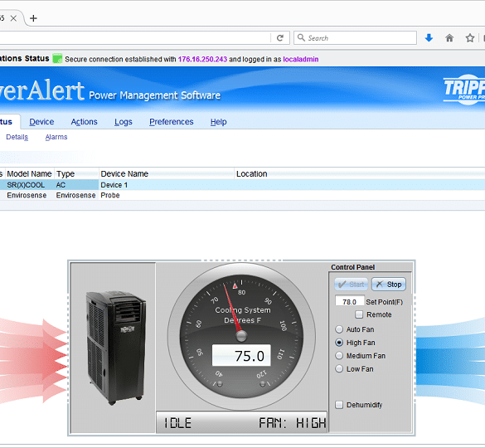This screenshot has width=485, height=448.
Task: Open the Actions menu tab
Action: pyautogui.click(x=84, y=122)
